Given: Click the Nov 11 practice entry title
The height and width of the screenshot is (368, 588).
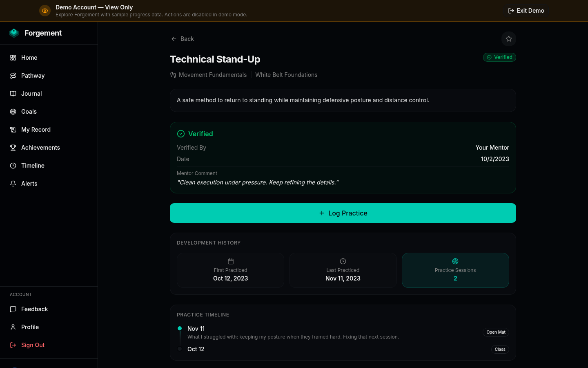Looking at the screenshot, I should coord(196,329).
